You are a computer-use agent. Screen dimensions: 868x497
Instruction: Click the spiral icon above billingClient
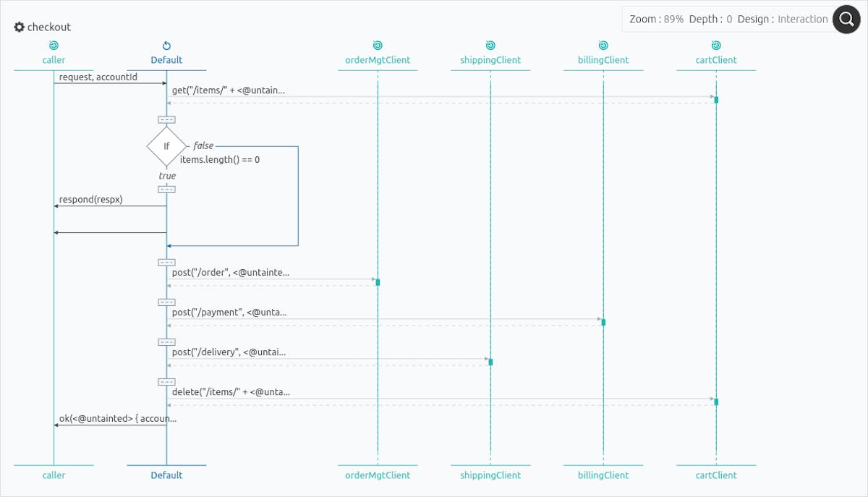(x=603, y=43)
